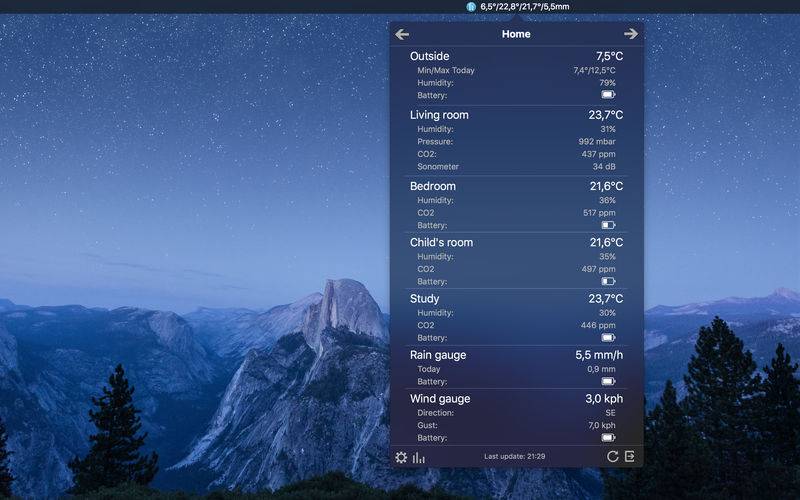Open the bar chart graphs icon
Viewport: 800px width, 500px height.
click(418, 458)
